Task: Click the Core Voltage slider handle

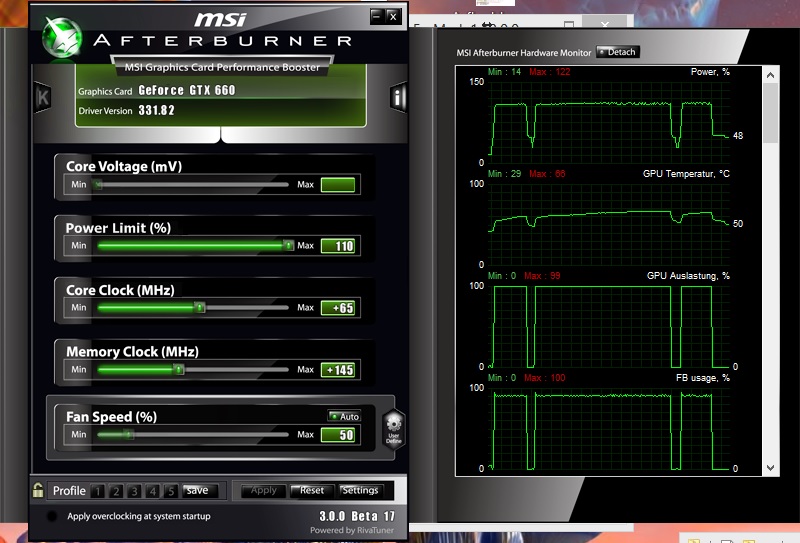Action: point(97,185)
